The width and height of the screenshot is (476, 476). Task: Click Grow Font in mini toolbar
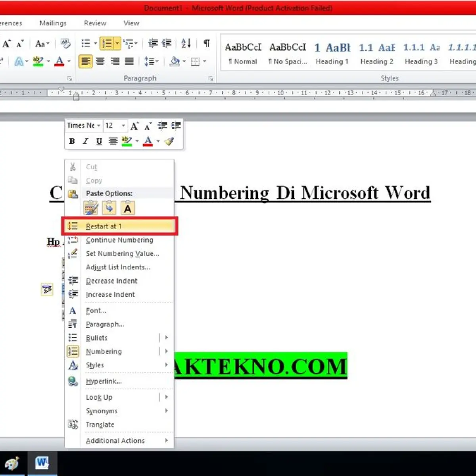click(x=134, y=126)
